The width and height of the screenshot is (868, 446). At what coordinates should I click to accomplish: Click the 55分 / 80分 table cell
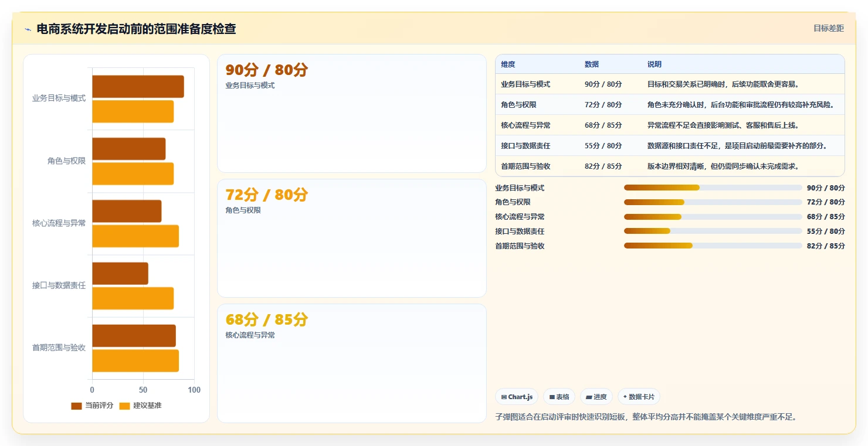point(603,146)
